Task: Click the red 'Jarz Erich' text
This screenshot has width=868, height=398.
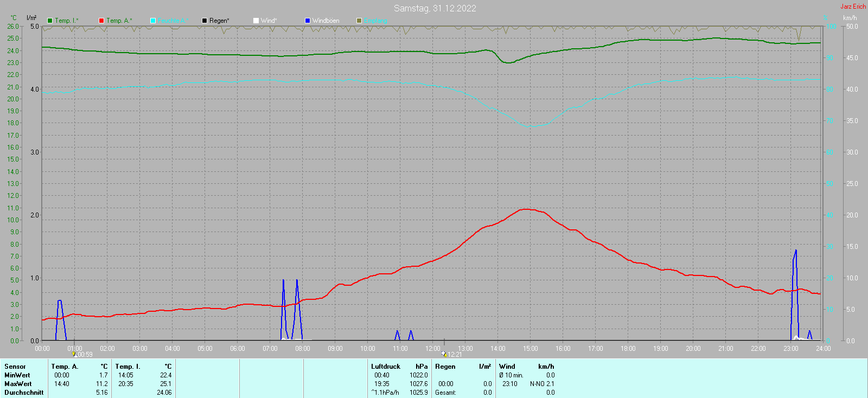Action: [853, 7]
